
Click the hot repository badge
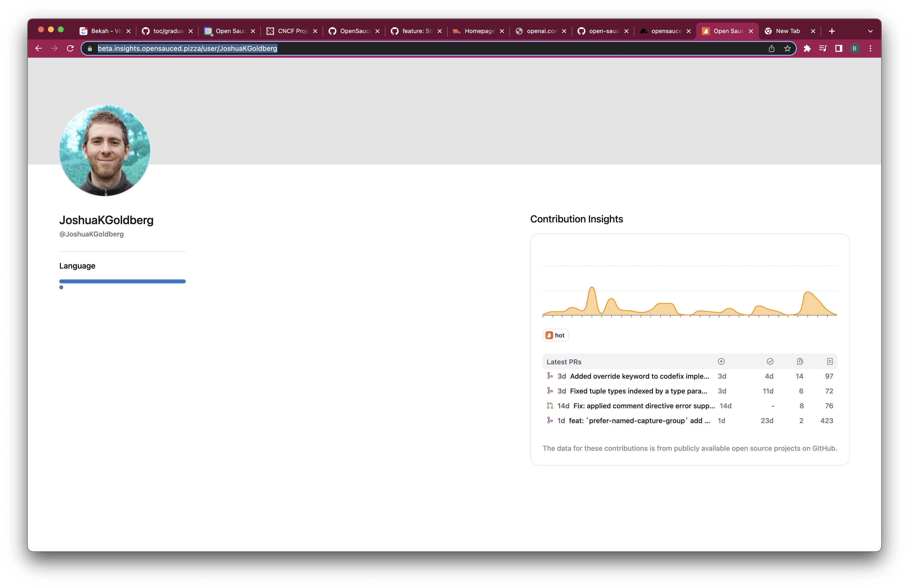coord(555,335)
